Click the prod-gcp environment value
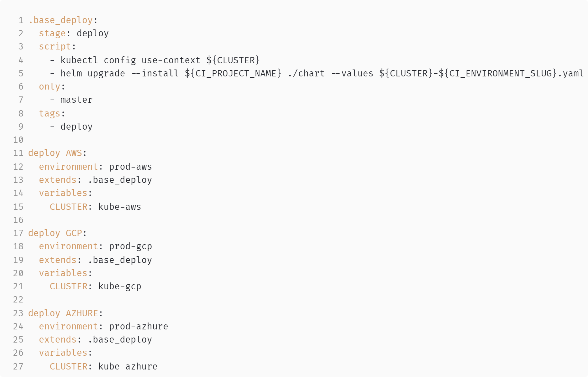The image size is (588, 377). pyautogui.click(x=130, y=246)
